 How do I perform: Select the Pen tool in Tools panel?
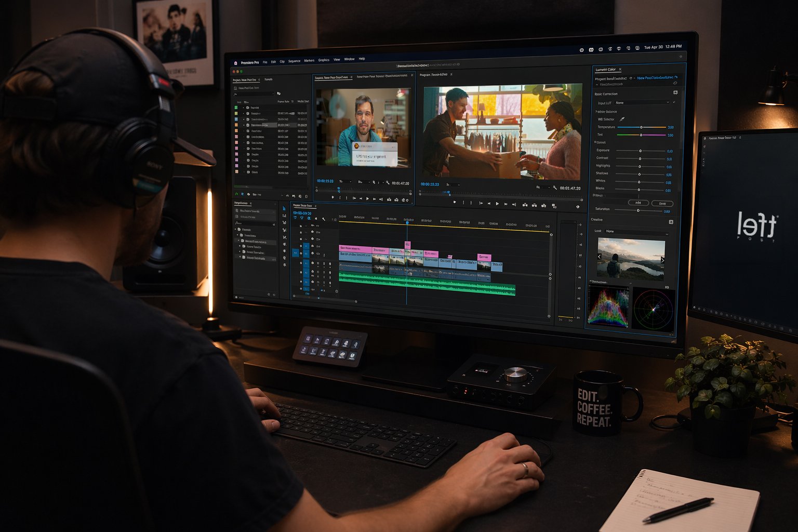pyautogui.click(x=284, y=244)
